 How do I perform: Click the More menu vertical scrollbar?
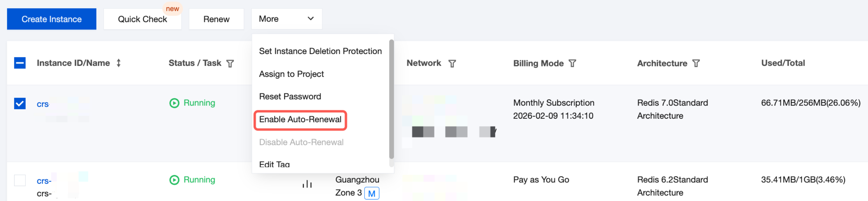391,99
